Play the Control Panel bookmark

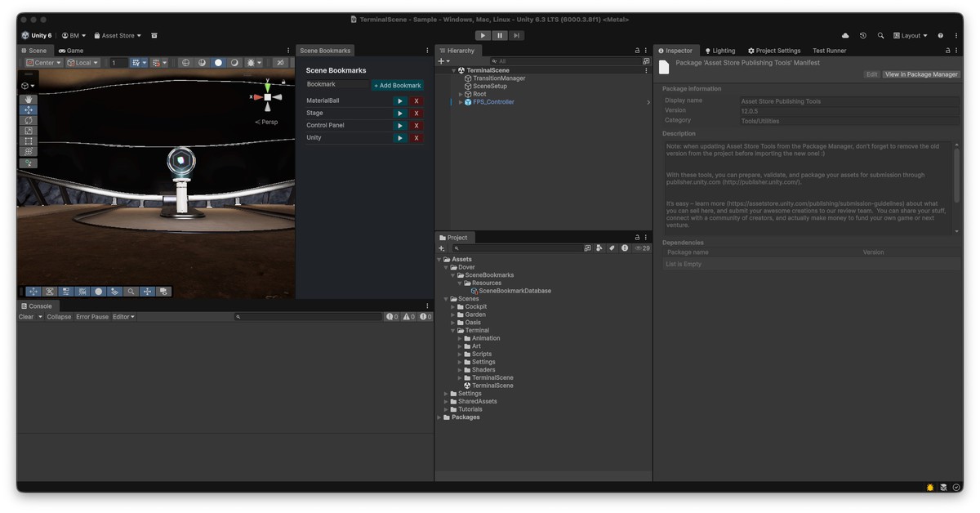(400, 126)
